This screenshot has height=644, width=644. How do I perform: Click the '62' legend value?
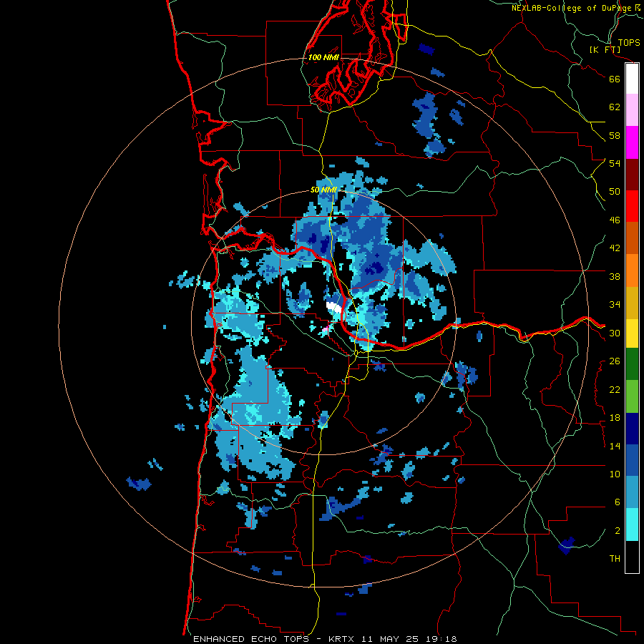point(615,107)
